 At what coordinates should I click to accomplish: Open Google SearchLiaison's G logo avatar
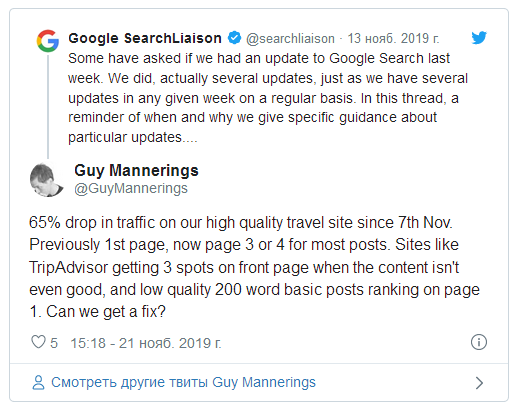pyautogui.click(x=48, y=41)
